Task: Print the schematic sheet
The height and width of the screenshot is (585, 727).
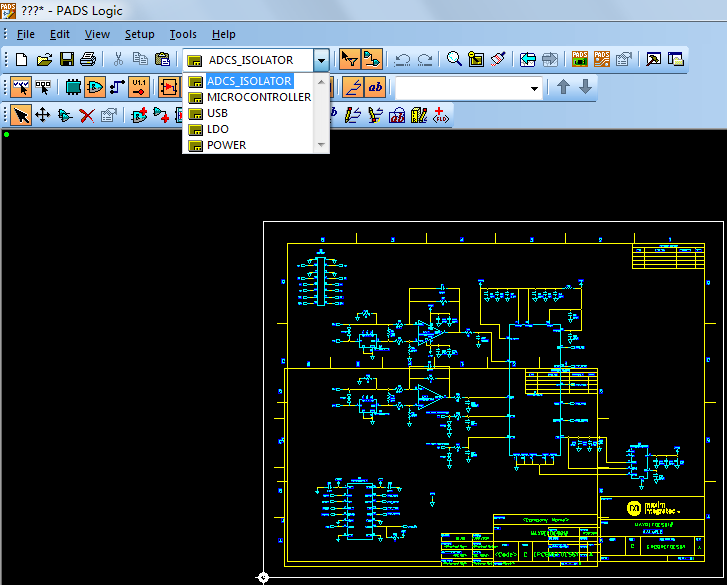Action: pyautogui.click(x=88, y=59)
